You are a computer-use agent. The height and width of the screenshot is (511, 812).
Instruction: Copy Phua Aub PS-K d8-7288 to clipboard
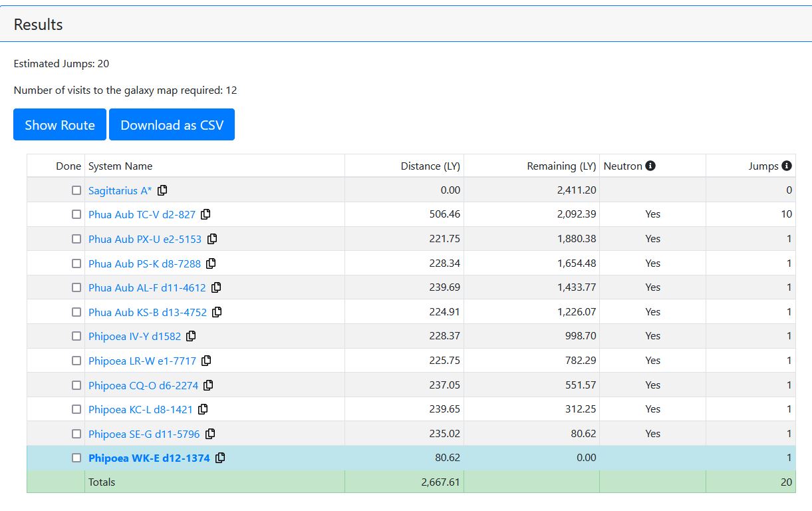point(211,263)
